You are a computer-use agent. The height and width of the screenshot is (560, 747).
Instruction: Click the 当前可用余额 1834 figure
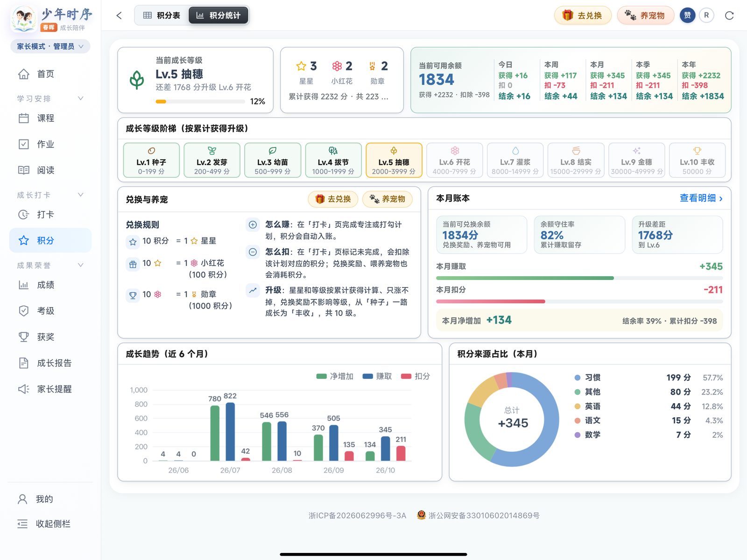point(437,80)
